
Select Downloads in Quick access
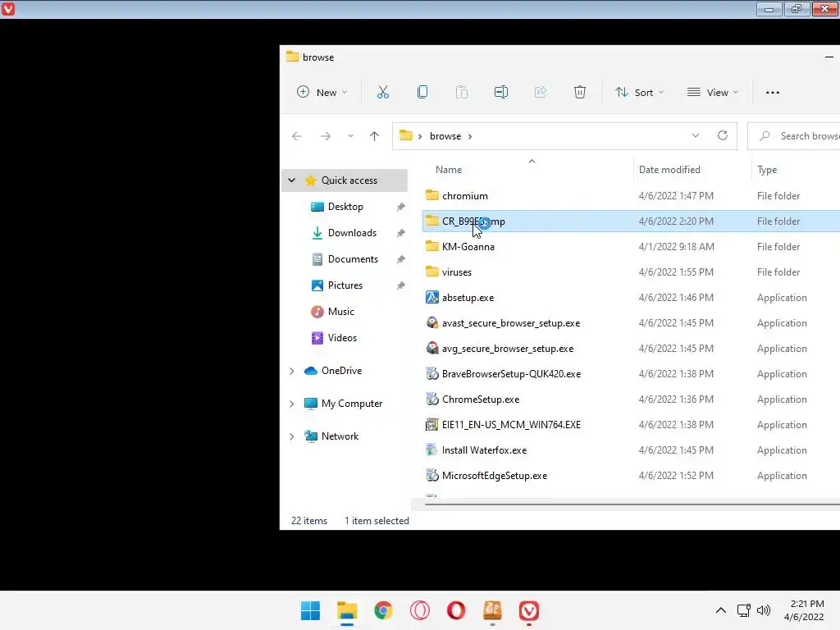click(x=352, y=232)
